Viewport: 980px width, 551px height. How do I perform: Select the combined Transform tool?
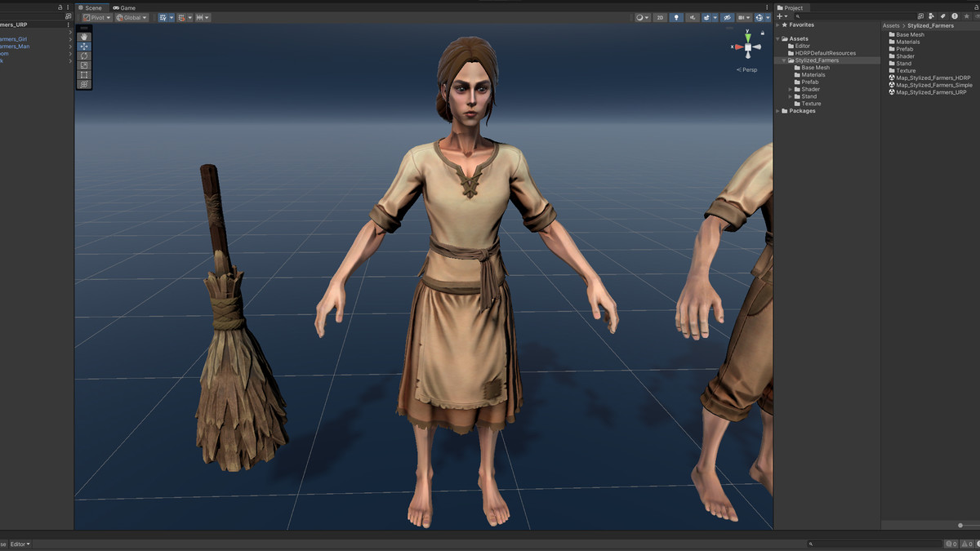(84, 84)
